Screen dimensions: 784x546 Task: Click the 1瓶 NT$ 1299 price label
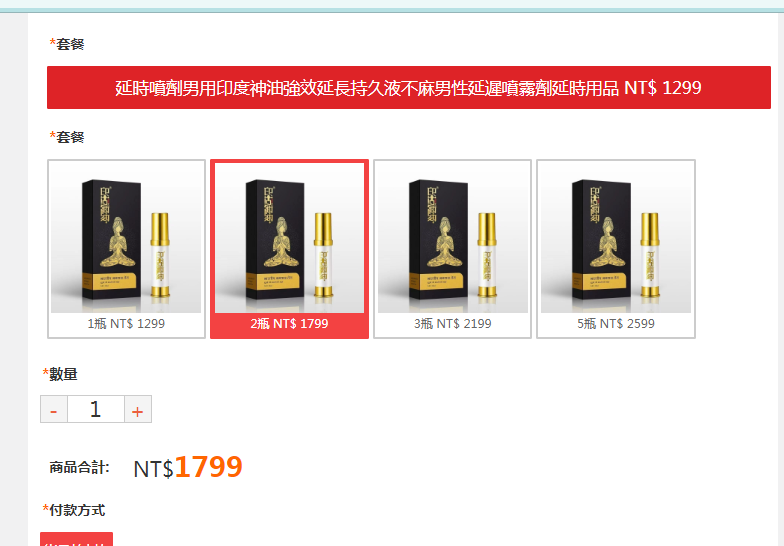click(x=126, y=324)
